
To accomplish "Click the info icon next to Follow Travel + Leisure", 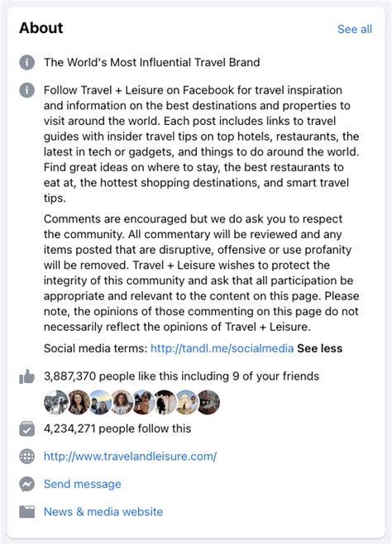I will (x=26, y=90).
